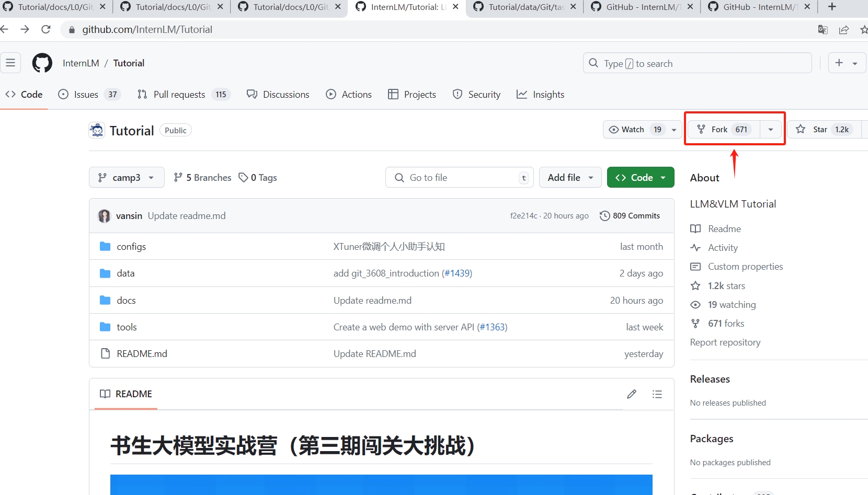Click the browser forward arrow
This screenshot has width=868, height=495.
point(25,29)
